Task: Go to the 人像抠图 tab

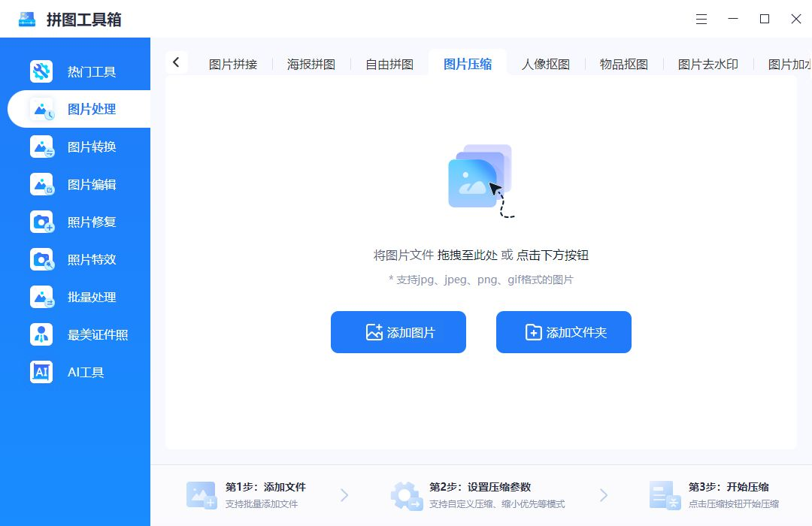Action: [x=546, y=64]
